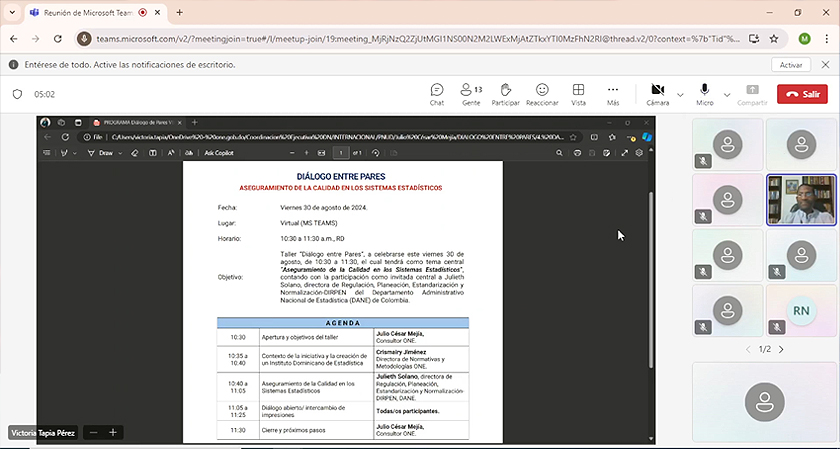840x449 pixels.
Task: Select the Reunión de Microsoft Teams tab
Action: point(88,12)
